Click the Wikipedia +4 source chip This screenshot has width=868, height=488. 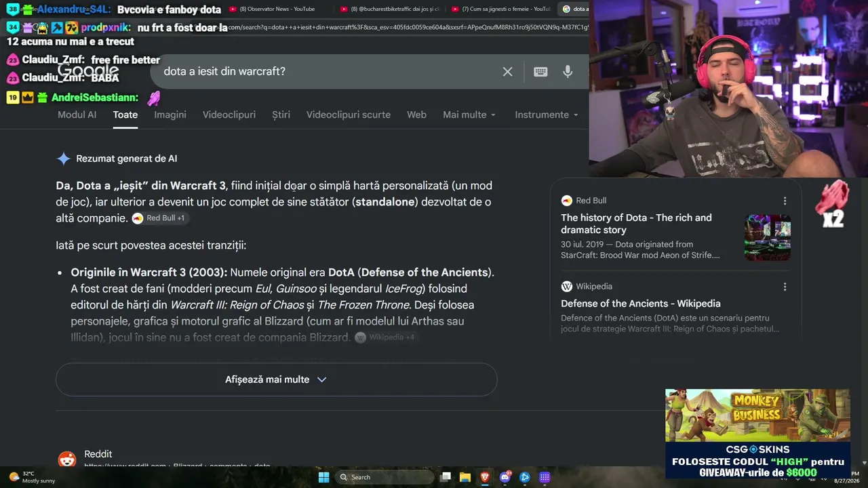[386, 338]
